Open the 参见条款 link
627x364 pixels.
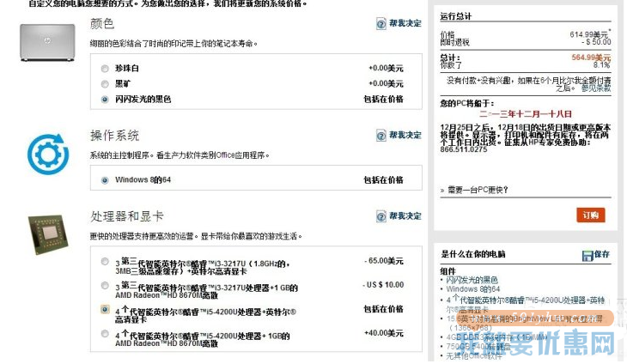(596, 88)
